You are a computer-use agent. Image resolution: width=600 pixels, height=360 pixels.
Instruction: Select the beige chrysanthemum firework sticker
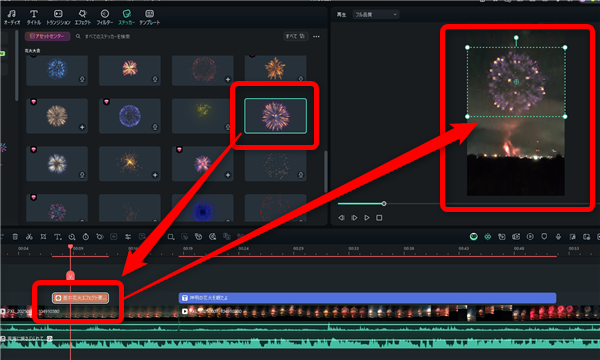click(x=57, y=116)
